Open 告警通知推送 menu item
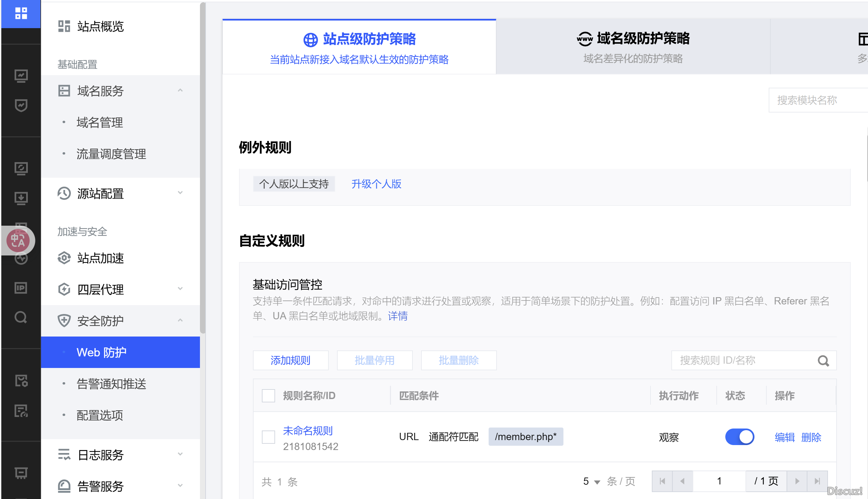Image resolution: width=868 pixels, height=499 pixels. pos(111,384)
